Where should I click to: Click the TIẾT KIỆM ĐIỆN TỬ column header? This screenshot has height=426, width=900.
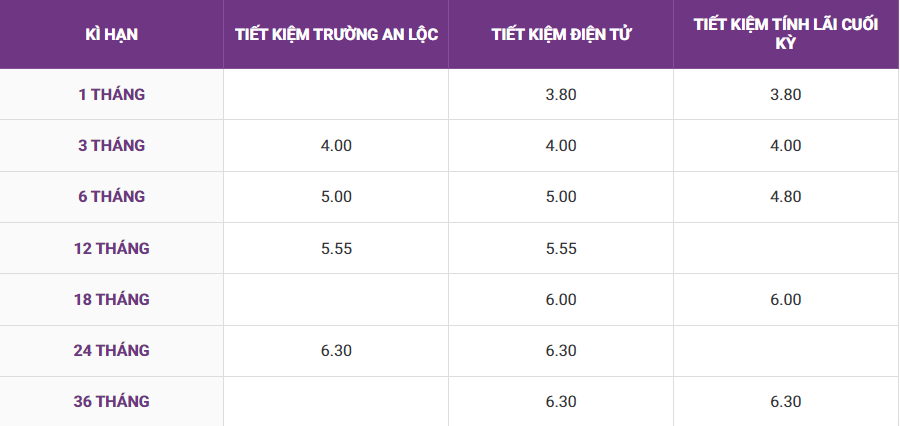[561, 34]
